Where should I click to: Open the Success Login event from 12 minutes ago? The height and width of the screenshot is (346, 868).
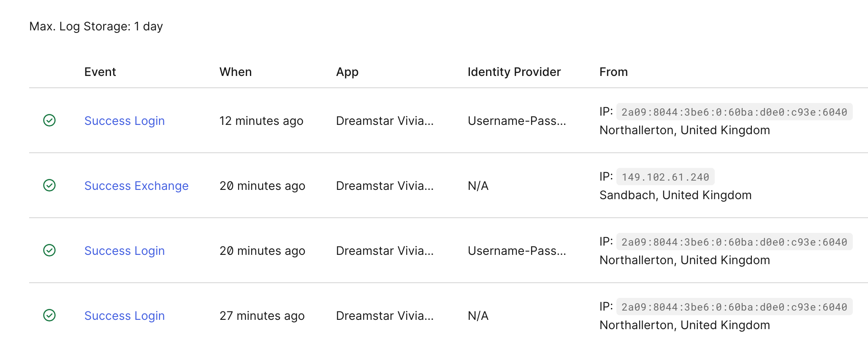pyautogui.click(x=124, y=121)
